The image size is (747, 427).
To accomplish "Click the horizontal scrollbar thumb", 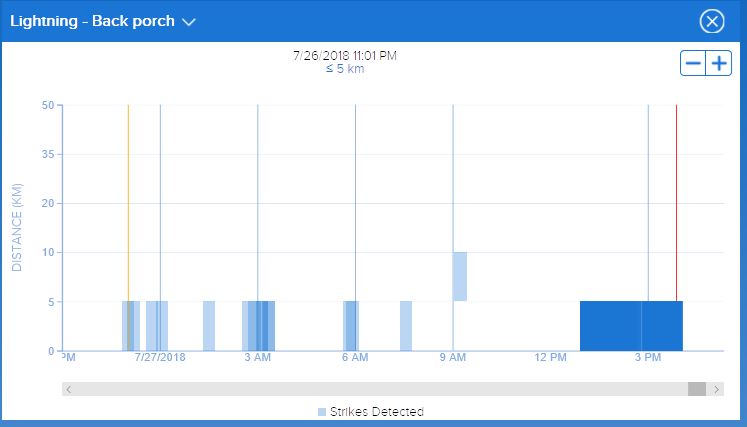I will point(696,389).
